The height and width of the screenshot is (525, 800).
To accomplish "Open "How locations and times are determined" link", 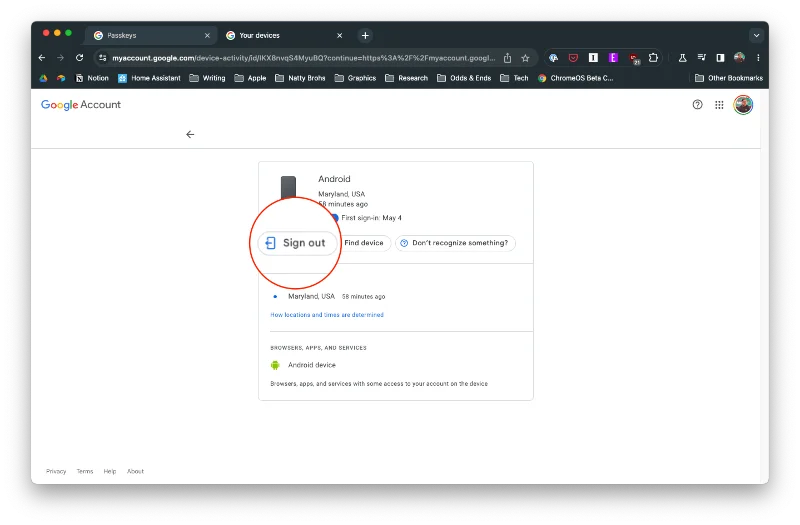I will (327, 315).
